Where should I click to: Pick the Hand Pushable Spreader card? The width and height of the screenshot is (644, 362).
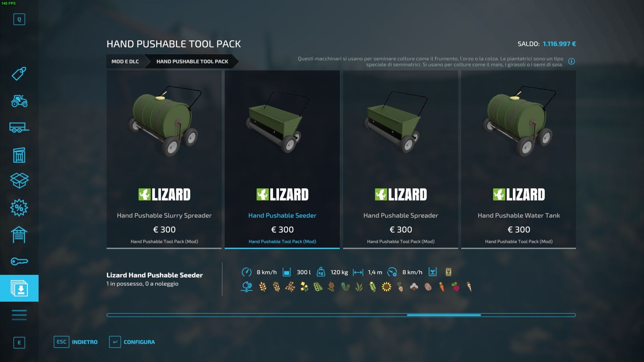(400, 160)
